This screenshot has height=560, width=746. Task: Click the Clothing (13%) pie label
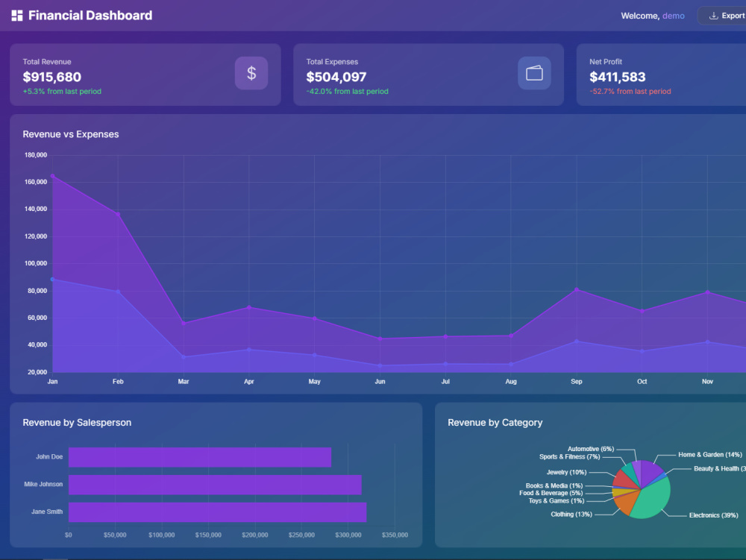coord(571,515)
